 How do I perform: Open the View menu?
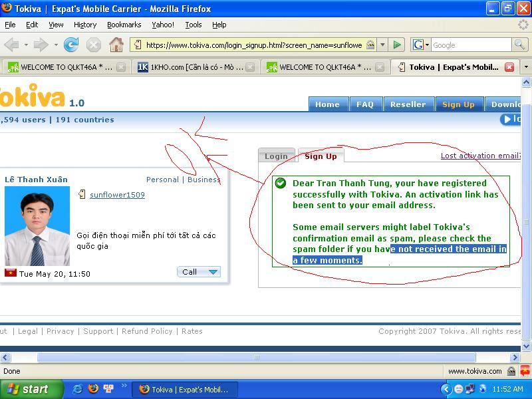click(56, 25)
